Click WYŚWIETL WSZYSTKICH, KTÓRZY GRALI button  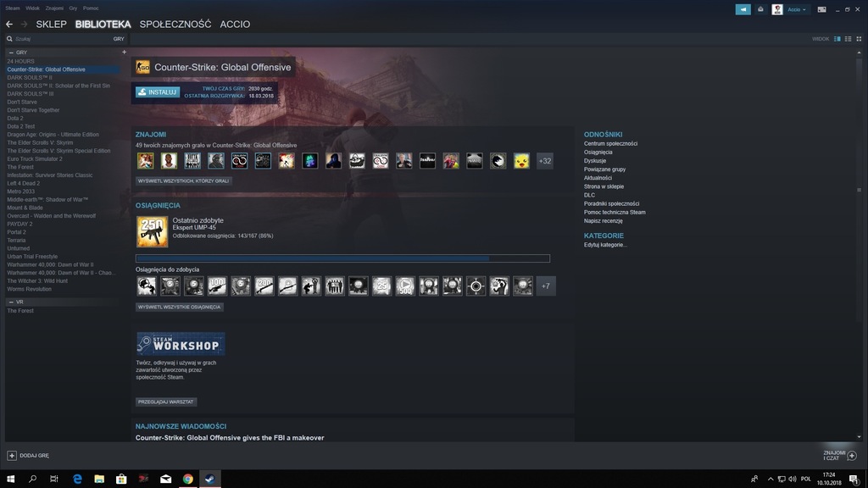click(x=183, y=181)
